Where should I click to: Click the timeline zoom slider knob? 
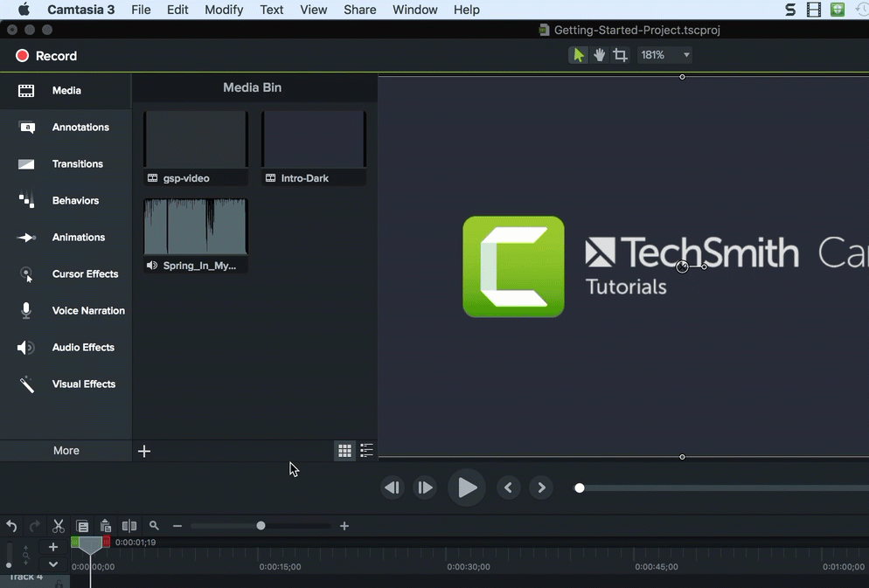pos(261,526)
